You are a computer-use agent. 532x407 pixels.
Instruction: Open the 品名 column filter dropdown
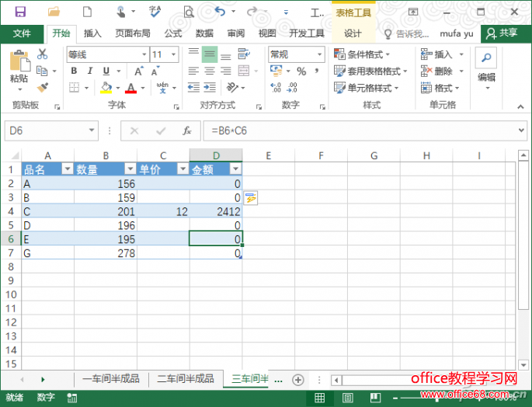tap(67, 169)
